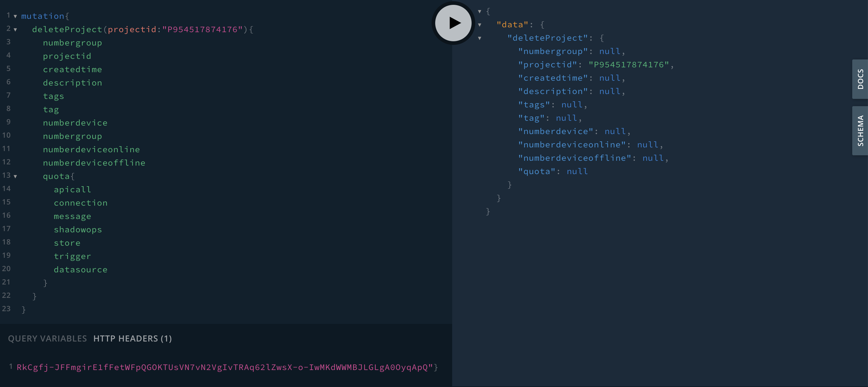
Task: Collapse the "deleteProject" response object
Action: click(x=479, y=38)
